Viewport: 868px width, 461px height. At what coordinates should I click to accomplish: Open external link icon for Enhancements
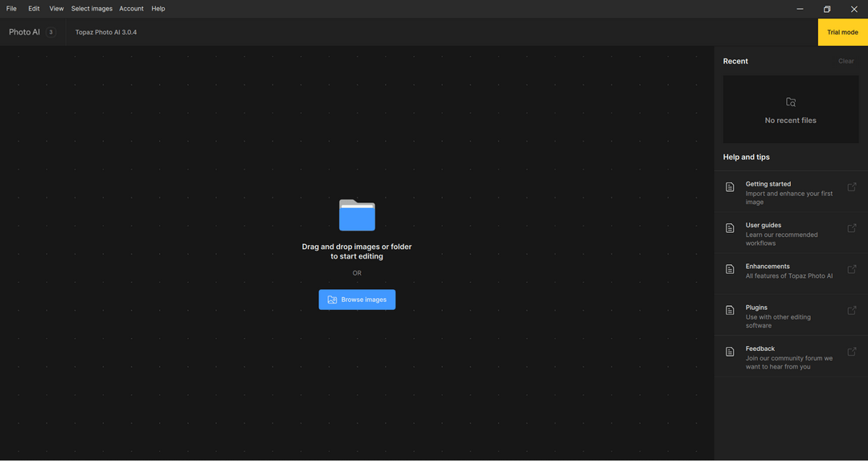pyautogui.click(x=852, y=269)
